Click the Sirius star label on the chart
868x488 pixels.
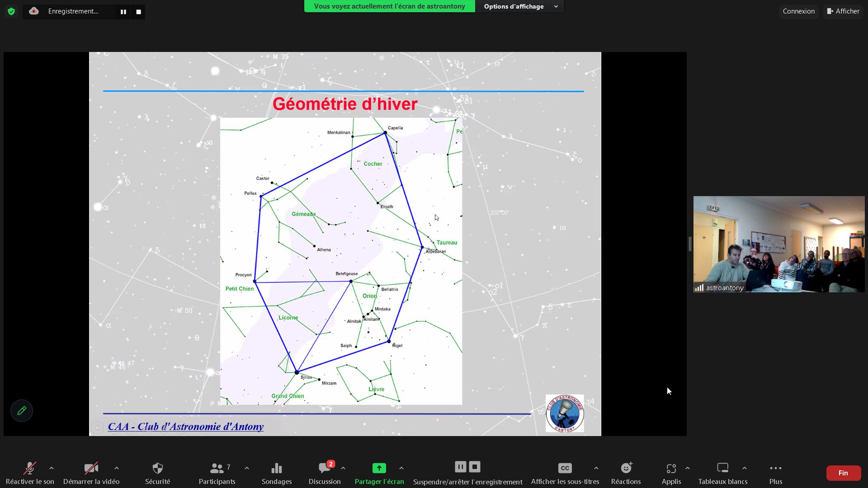[x=306, y=377]
